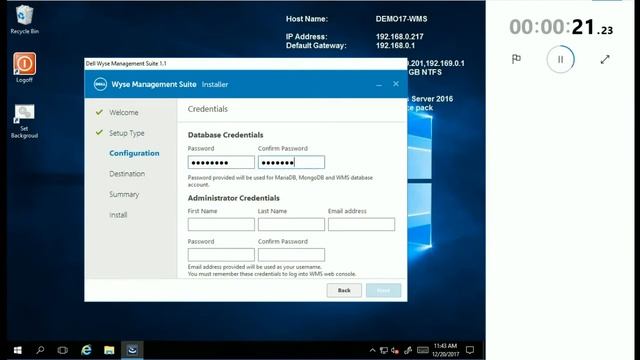Click the Dell logo in installer header
Screen dimensions: 640x360
click(100, 84)
